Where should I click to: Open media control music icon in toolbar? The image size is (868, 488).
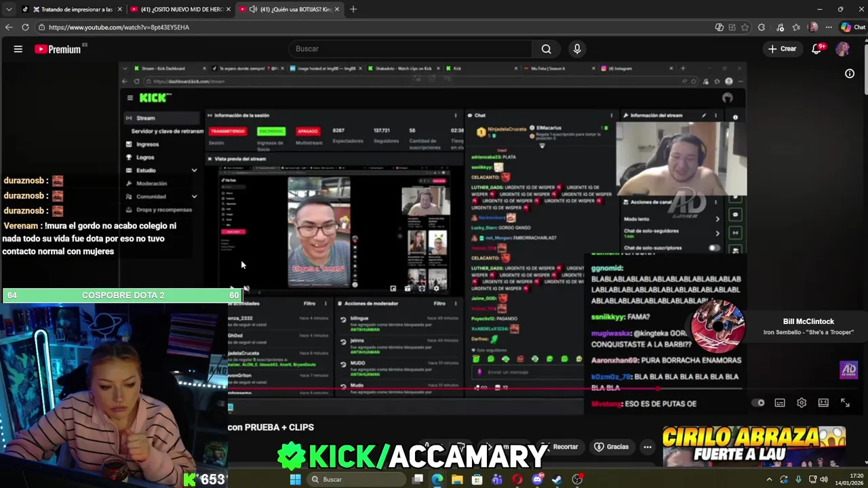tap(778, 27)
